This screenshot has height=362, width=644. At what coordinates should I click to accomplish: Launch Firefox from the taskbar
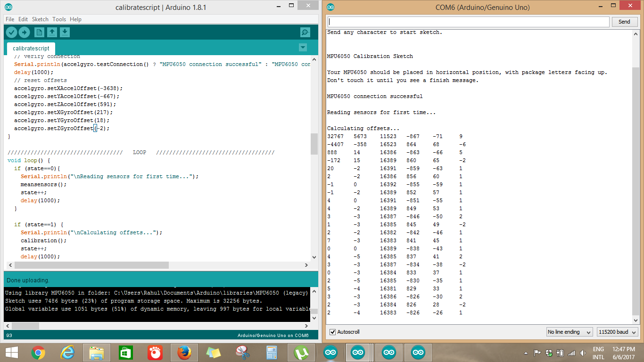tap(185, 352)
